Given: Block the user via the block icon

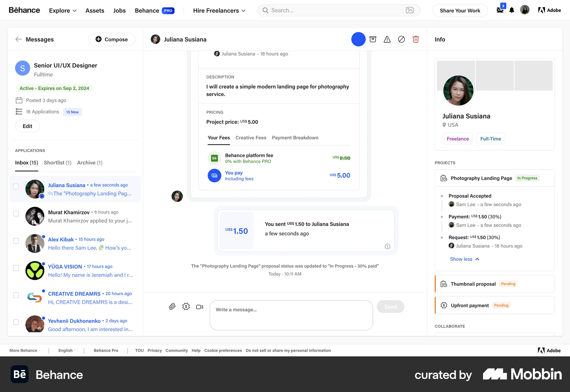Looking at the screenshot, I should click(x=401, y=39).
